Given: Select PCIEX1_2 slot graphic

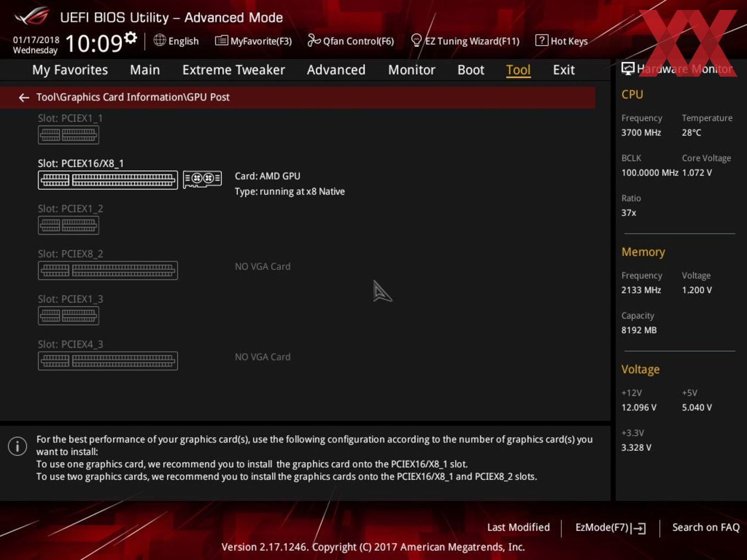Looking at the screenshot, I should click(68, 225).
